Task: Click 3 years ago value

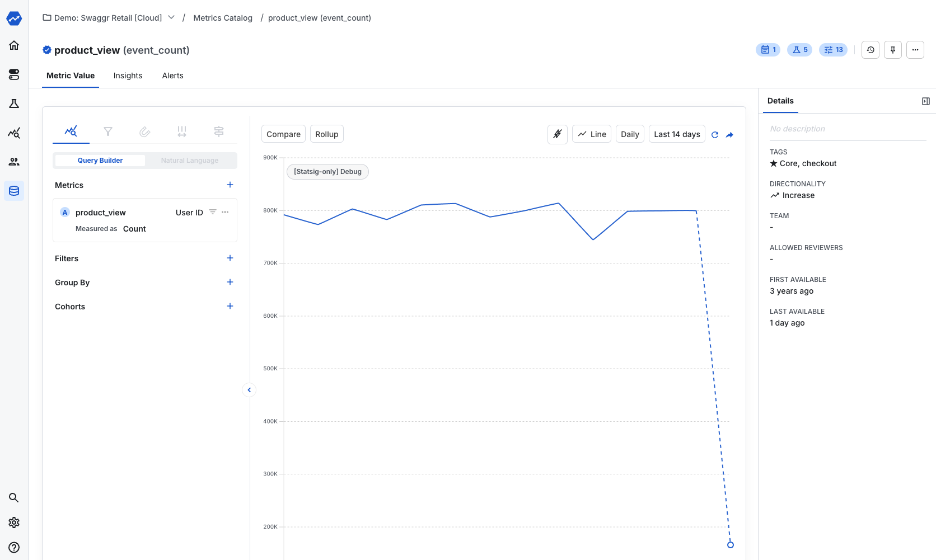Action: coord(792,291)
